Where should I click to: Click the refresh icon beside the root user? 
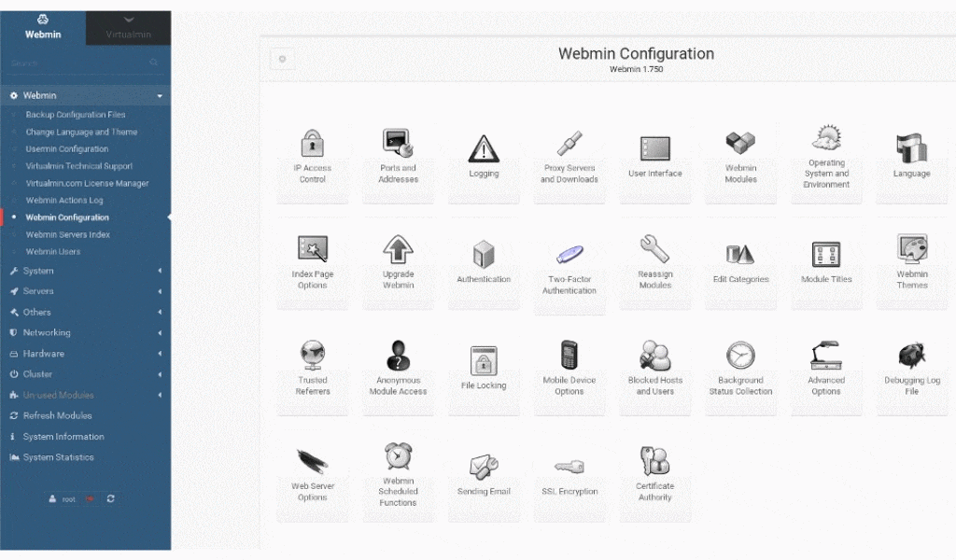pyautogui.click(x=110, y=498)
